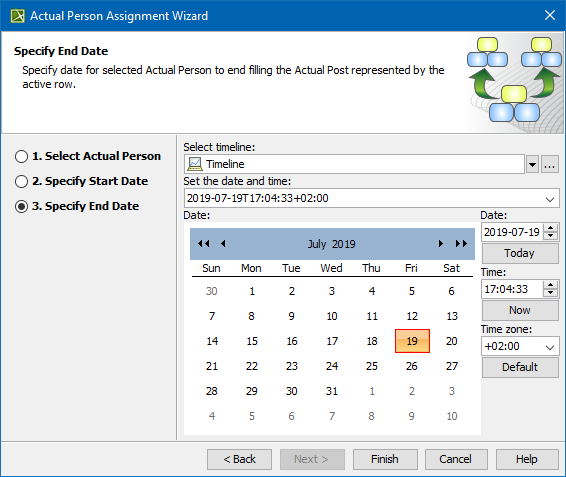Viewport: 566px width, 477px height.
Task: Click the time field showing 17:04:33
Action: coord(513,289)
